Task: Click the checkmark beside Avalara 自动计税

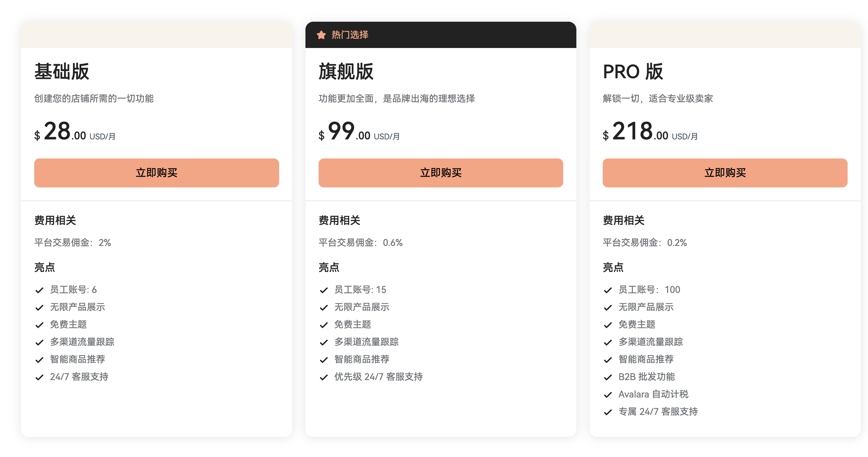Action: (x=608, y=395)
